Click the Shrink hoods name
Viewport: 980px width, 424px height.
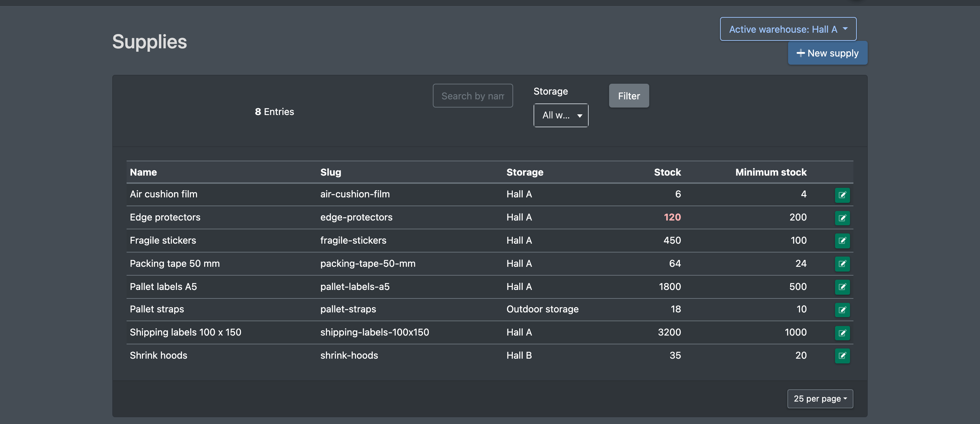click(158, 356)
